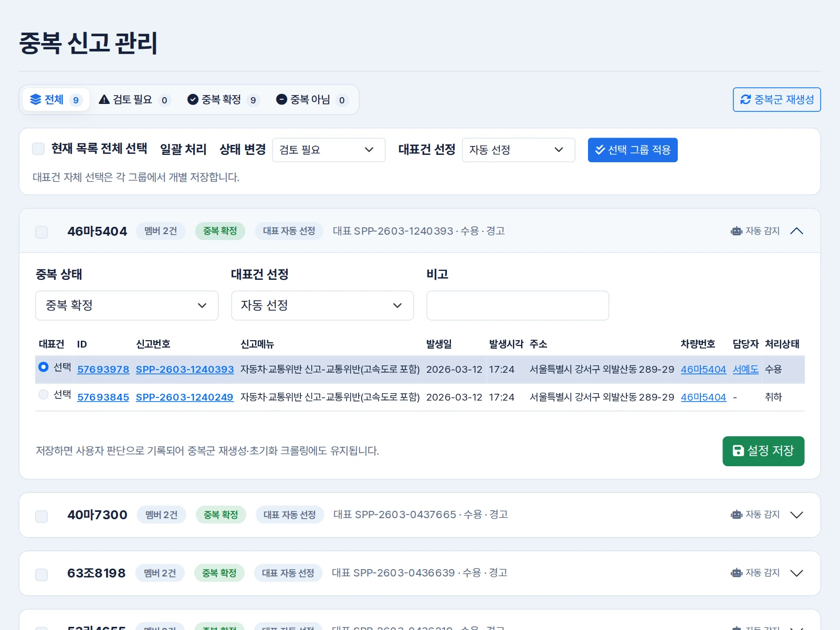The height and width of the screenshot is (630, 840).
Task: Open the ID link 57693845
Action: (x=103, y=397)
